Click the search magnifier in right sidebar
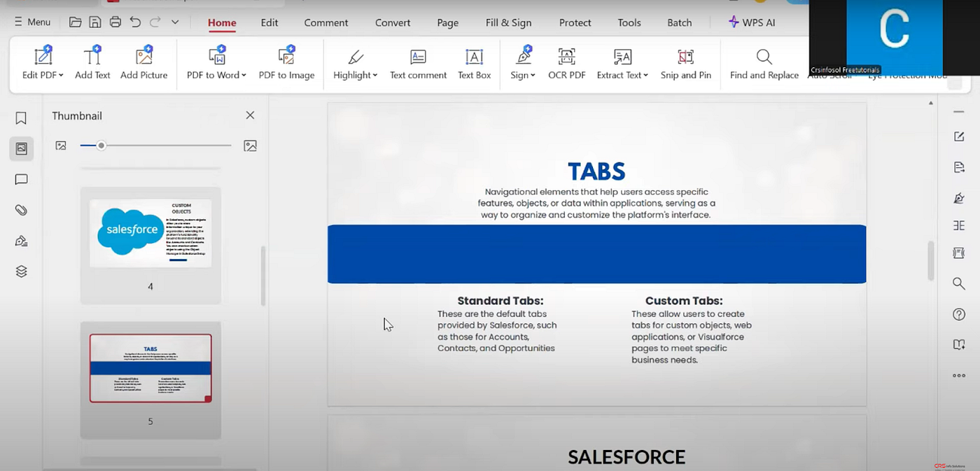The width and height of the screenshot is (980, 471). [959, 283]
